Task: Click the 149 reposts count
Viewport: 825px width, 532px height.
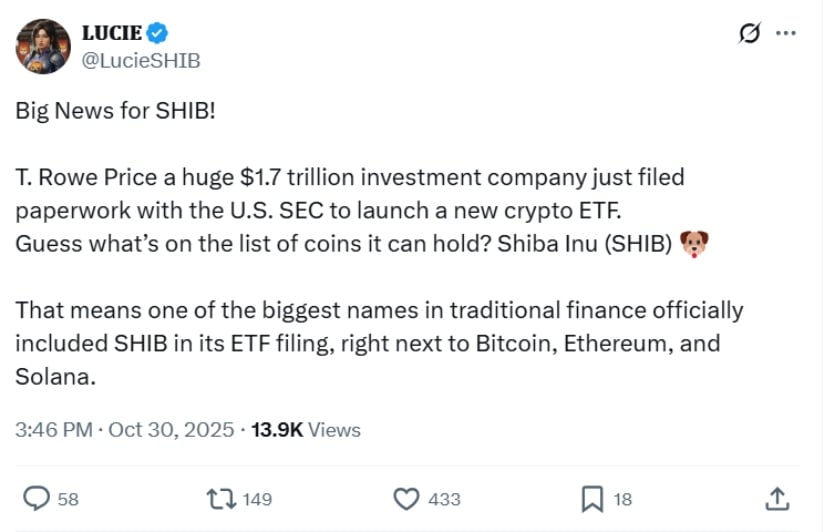Action: point(257,498)
